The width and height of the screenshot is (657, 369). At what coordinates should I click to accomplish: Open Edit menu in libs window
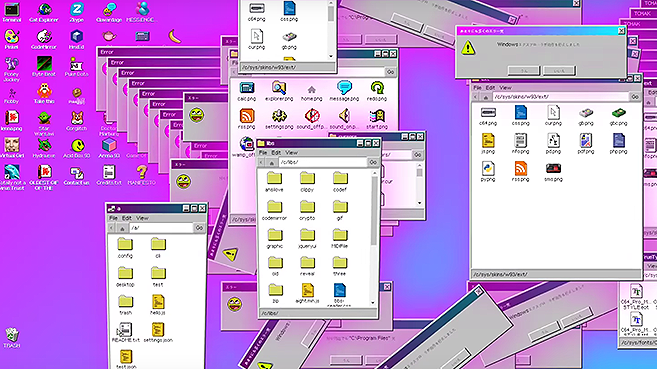(x=276, y=152)
